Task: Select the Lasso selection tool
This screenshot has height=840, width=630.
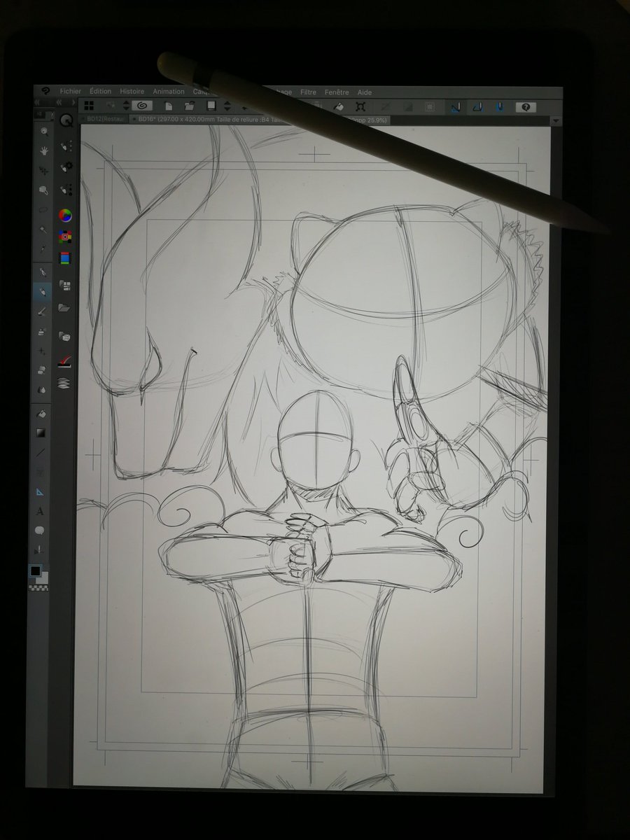Action: [44, 210]
